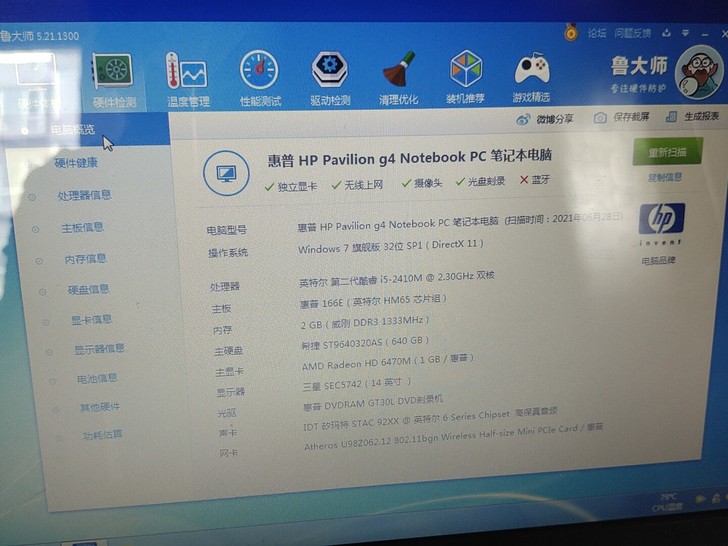The image size is (728, 546).
Task: Click the CPU temperature readout near taskbar
Action: [x=667, y=503]
